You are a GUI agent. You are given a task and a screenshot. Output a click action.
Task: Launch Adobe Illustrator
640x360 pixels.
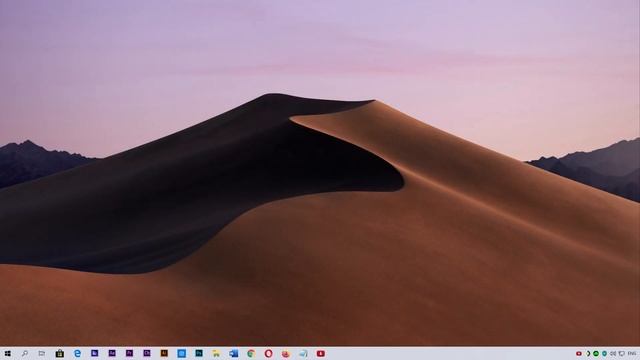[x=164, y=353]
